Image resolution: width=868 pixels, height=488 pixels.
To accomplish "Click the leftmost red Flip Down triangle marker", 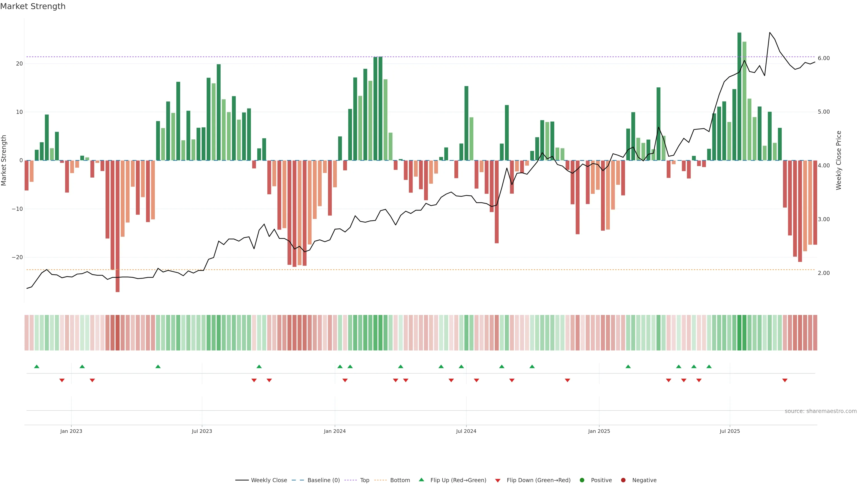I will [62, 380].
